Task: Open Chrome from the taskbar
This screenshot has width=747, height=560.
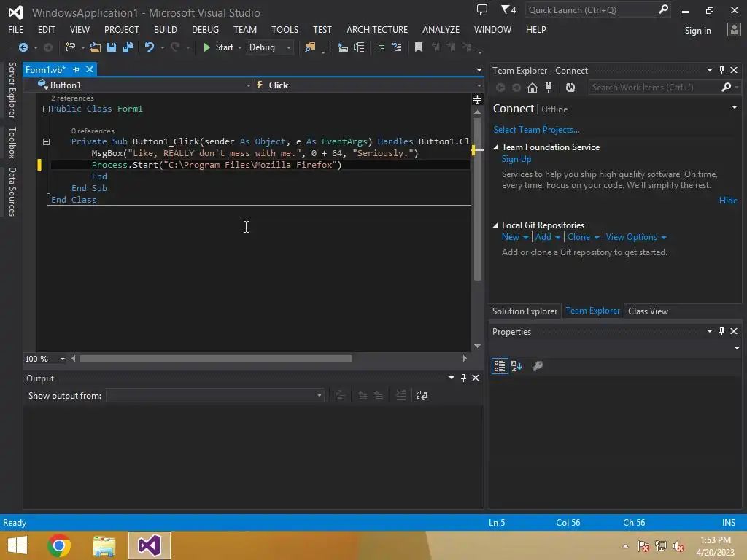Action: tap(59, 545)
